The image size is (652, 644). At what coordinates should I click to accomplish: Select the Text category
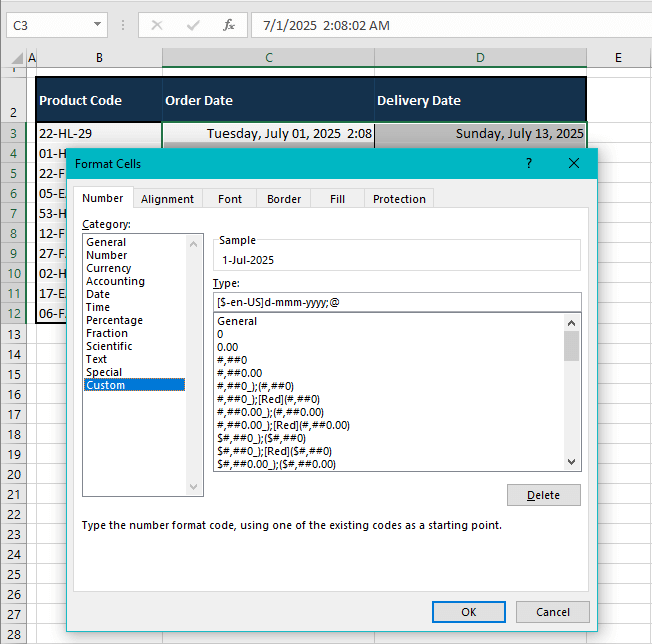point(96,359)
